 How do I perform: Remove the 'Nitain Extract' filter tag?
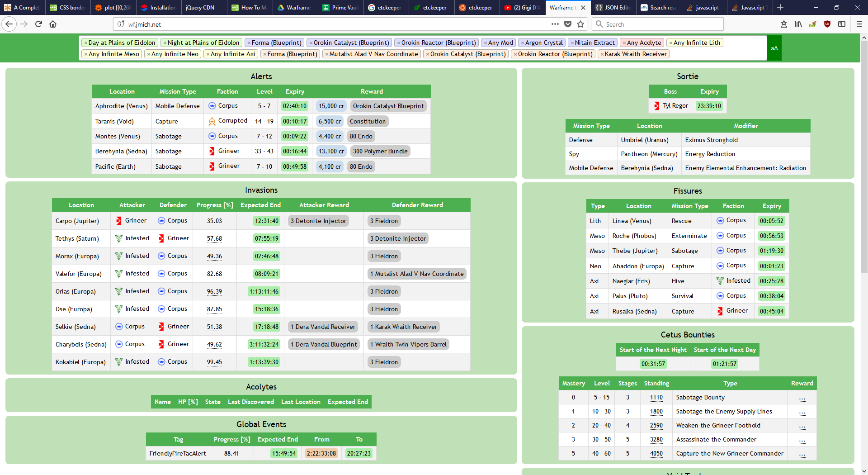click(x=572, y=43)
